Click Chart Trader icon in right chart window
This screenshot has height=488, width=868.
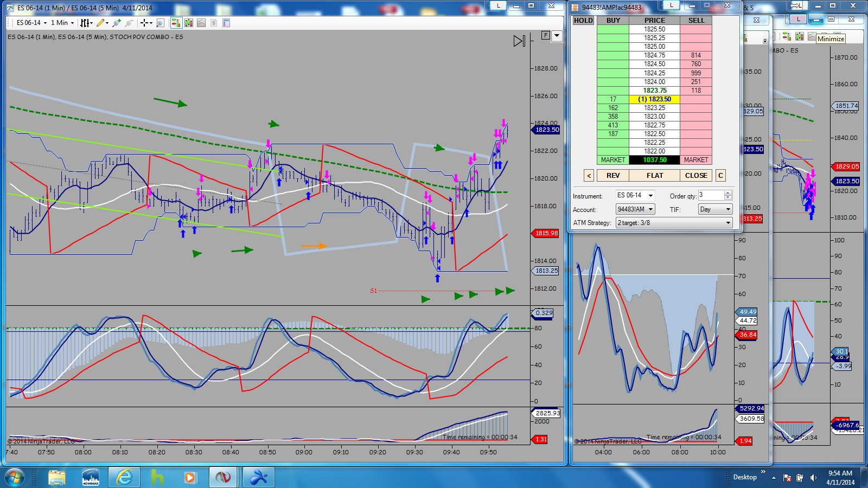click(x=787, y=36)
